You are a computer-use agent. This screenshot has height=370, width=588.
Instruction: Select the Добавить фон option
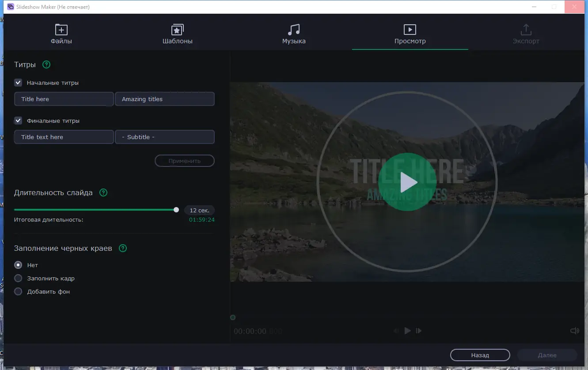(18, 291)
